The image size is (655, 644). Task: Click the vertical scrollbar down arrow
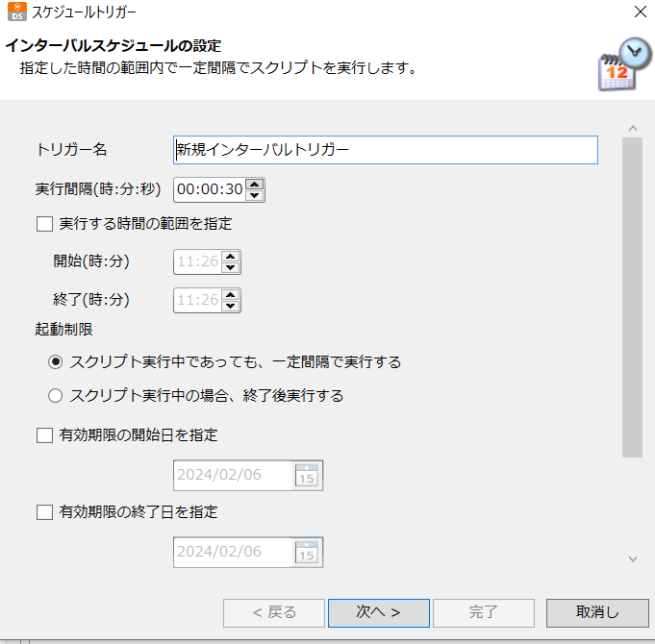tap(633, 558)
